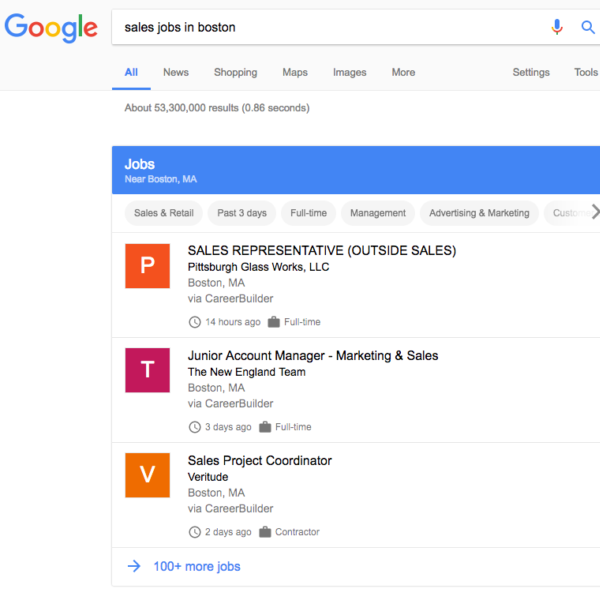The height and width of the screenshot is (600, 600).
Task: Open the More search categories dropdown
Action: [403, 72]
